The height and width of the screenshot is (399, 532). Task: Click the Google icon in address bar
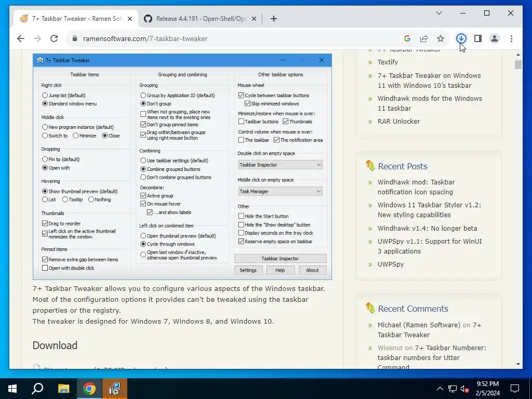coord(407,38)
